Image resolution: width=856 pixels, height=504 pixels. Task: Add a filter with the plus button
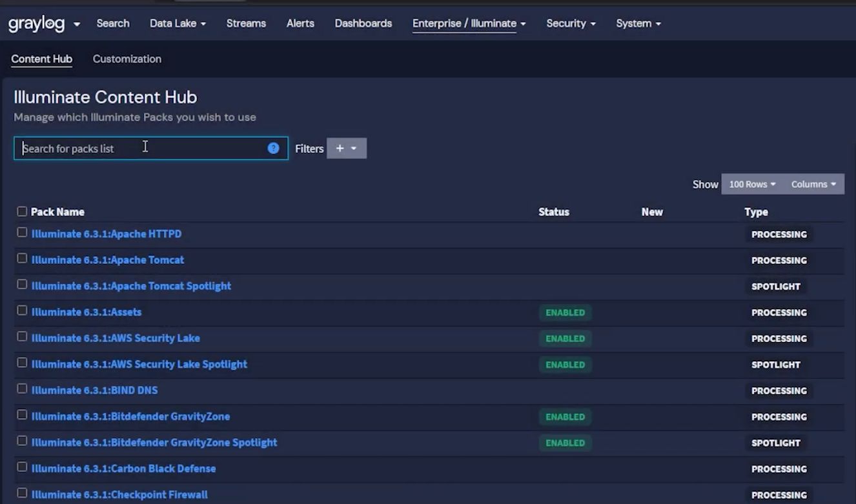(347, 148)
